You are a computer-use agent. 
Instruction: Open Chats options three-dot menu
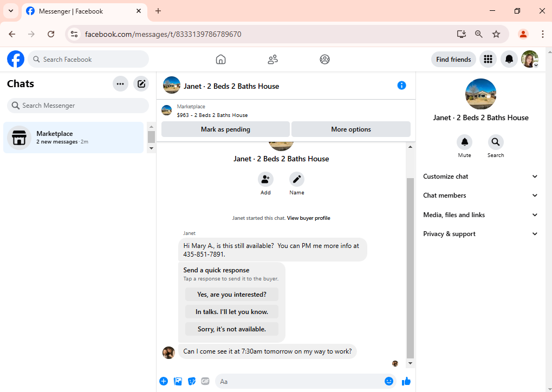click(120, 84)
